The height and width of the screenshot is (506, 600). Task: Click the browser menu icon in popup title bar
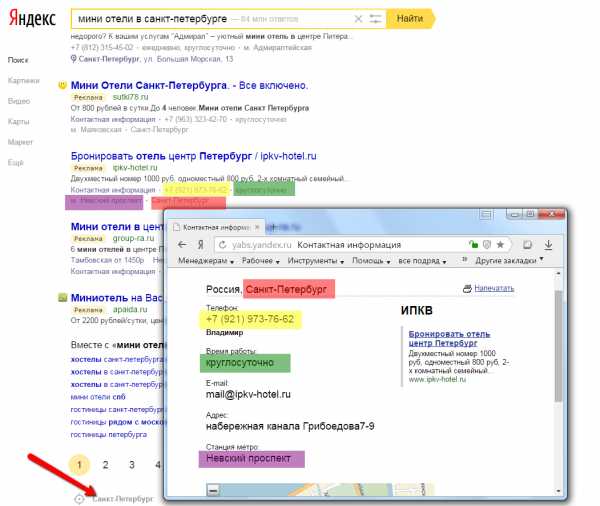pyautogui.click(x=486, y=214)
